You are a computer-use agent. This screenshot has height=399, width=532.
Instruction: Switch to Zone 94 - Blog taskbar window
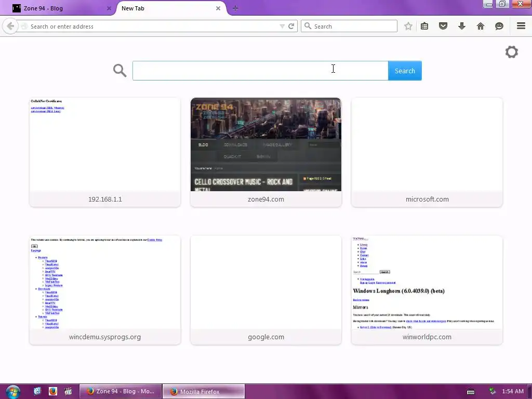[x=121, y=391]
